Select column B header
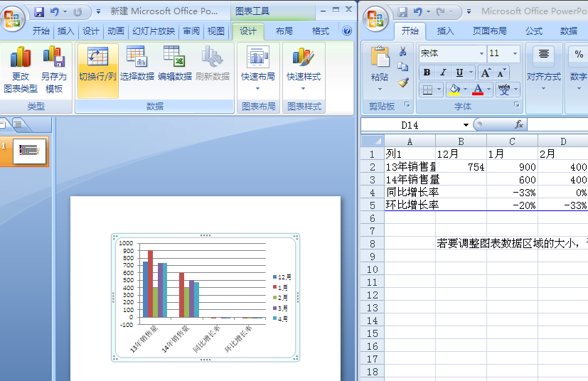 point(461,141)
